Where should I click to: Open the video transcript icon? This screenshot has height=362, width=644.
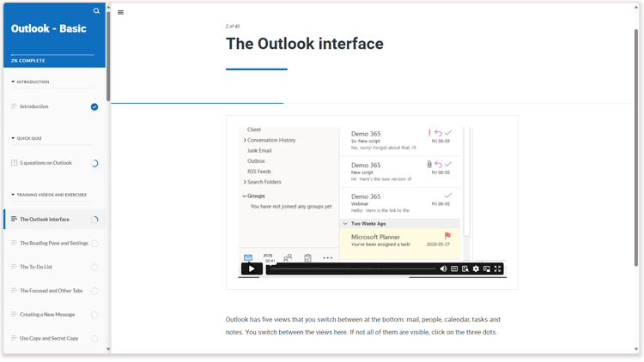point(465,269)
